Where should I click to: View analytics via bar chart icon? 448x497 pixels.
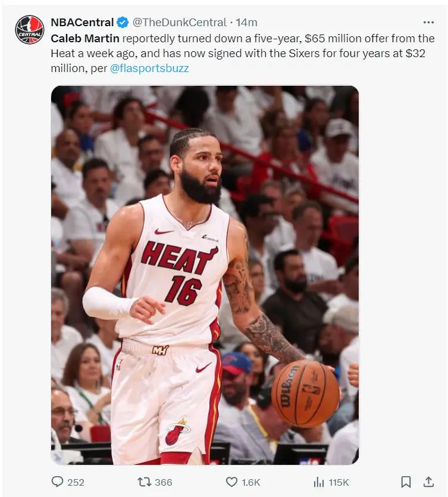pyautogui.click(x=319, y=482)
